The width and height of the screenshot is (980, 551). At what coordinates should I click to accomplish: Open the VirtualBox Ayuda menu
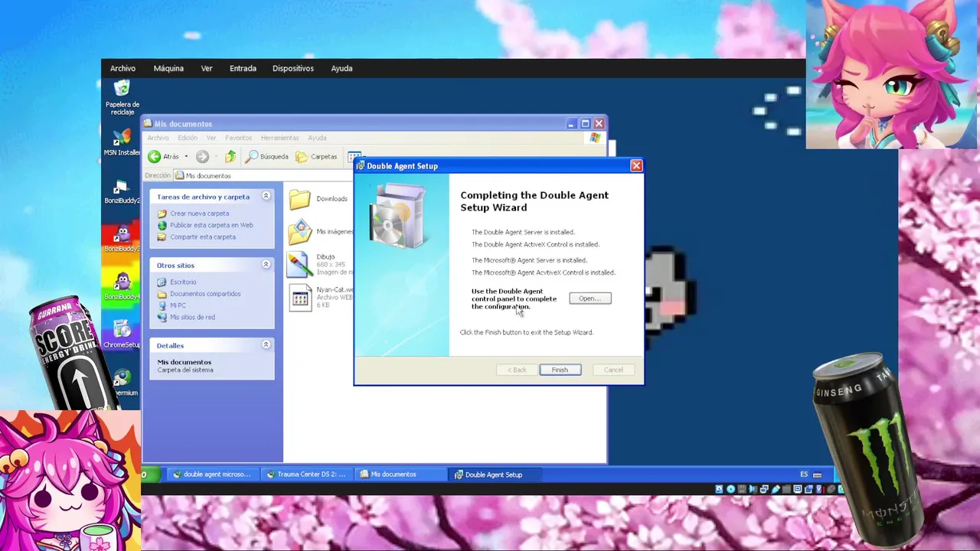point(341,68)
